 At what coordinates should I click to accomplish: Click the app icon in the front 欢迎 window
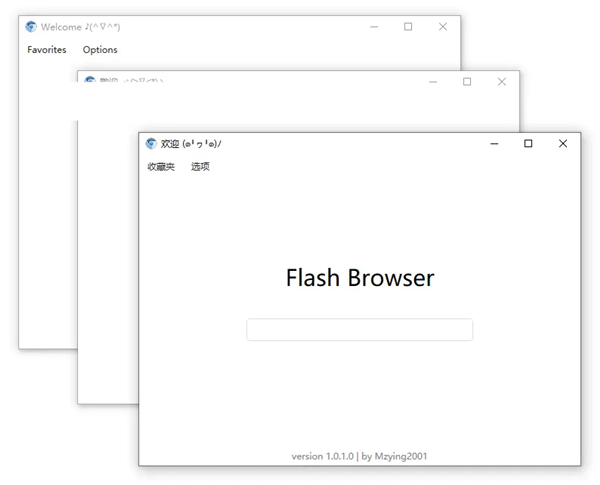click(151, 143)
